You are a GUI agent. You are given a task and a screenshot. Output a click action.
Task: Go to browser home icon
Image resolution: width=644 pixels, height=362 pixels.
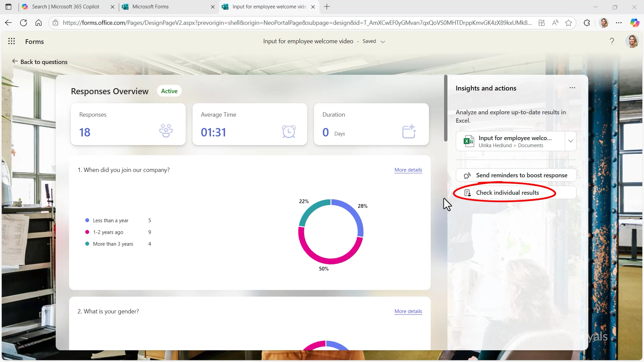[x=39, y=23]
